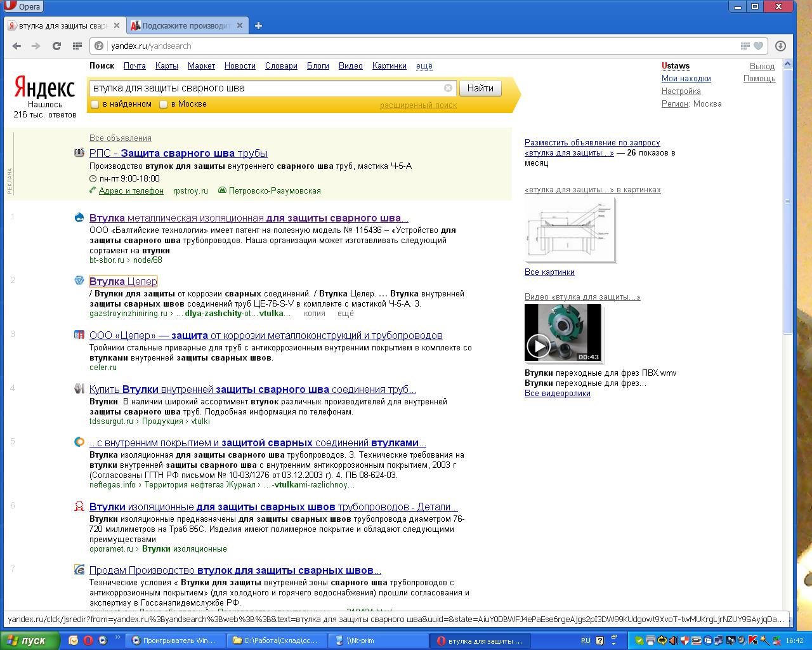Click the browser Back arrow

pos(17,46)
